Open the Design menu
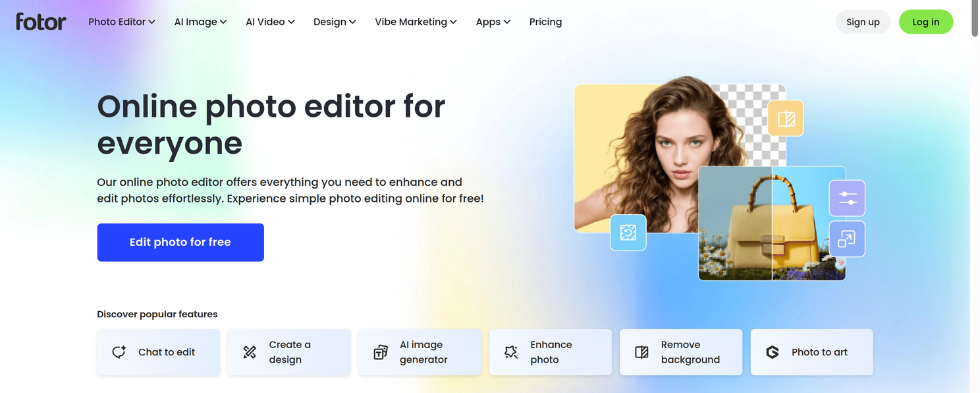This screenshot has width=980, height=393. click(x=335, y=22)
